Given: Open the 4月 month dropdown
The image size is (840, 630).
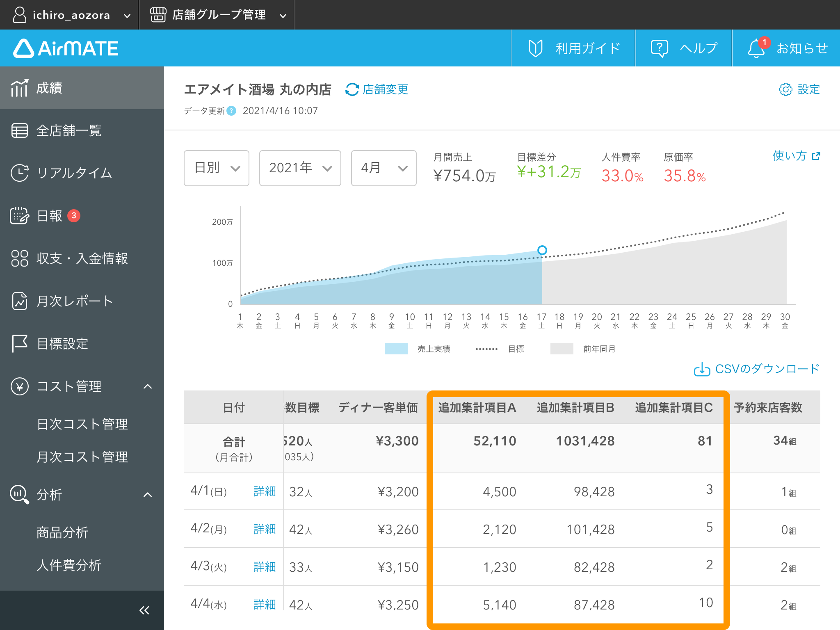Looking at the screenshot, I should tap(384, 168).
